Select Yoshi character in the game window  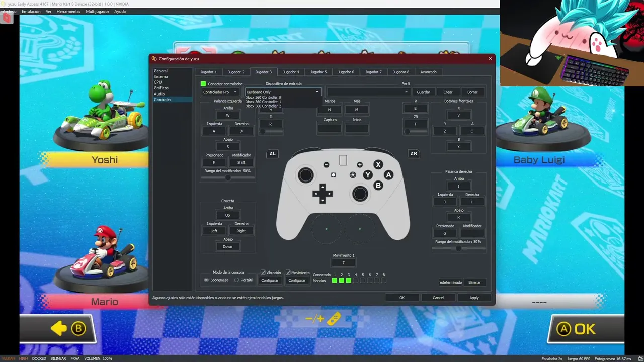tap(105, 116)
